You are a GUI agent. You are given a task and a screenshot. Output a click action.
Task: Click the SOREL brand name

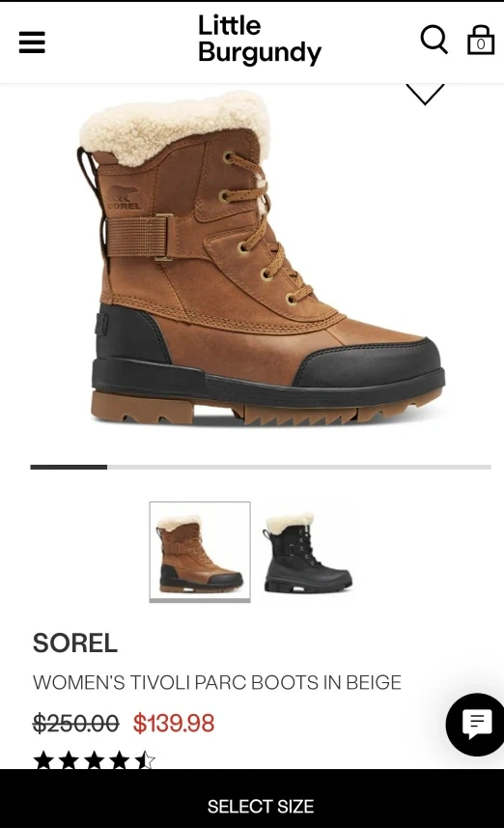click(75, 643)
